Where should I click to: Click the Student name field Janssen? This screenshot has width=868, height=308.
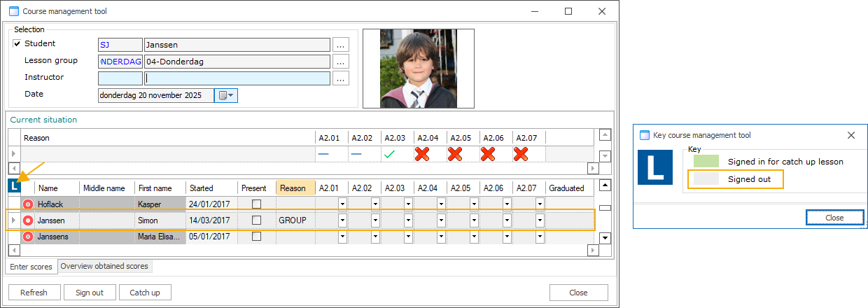pos(237,45)
